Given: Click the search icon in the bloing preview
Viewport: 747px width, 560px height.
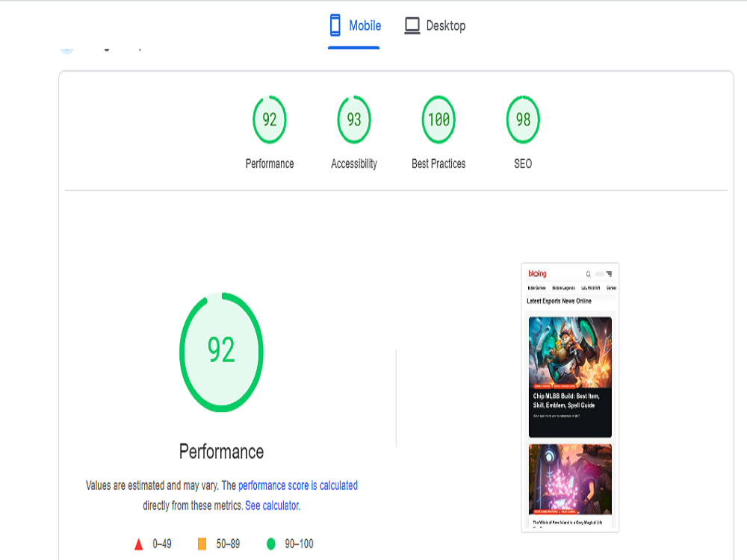Looking at the screenshot, I should tap(588, 274).
